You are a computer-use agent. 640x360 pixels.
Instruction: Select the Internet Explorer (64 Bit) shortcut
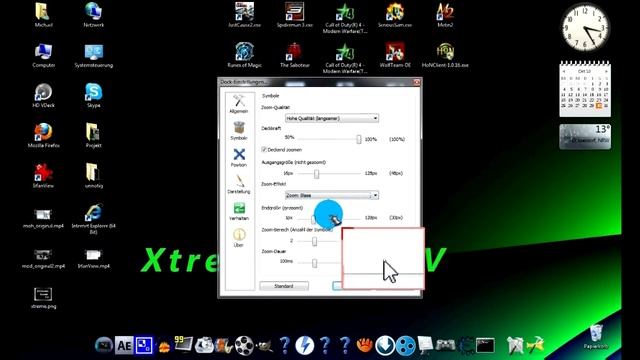point(93,219)
